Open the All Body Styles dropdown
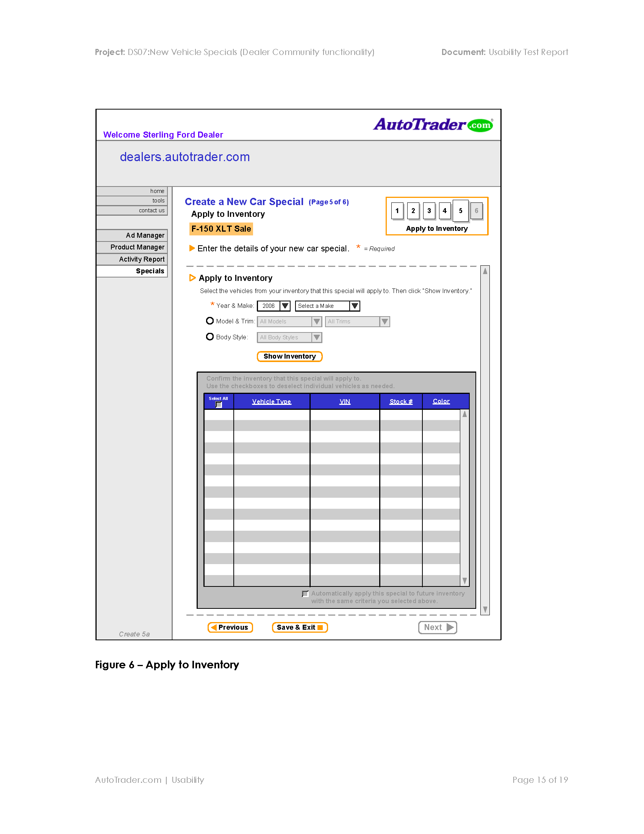 289,337
